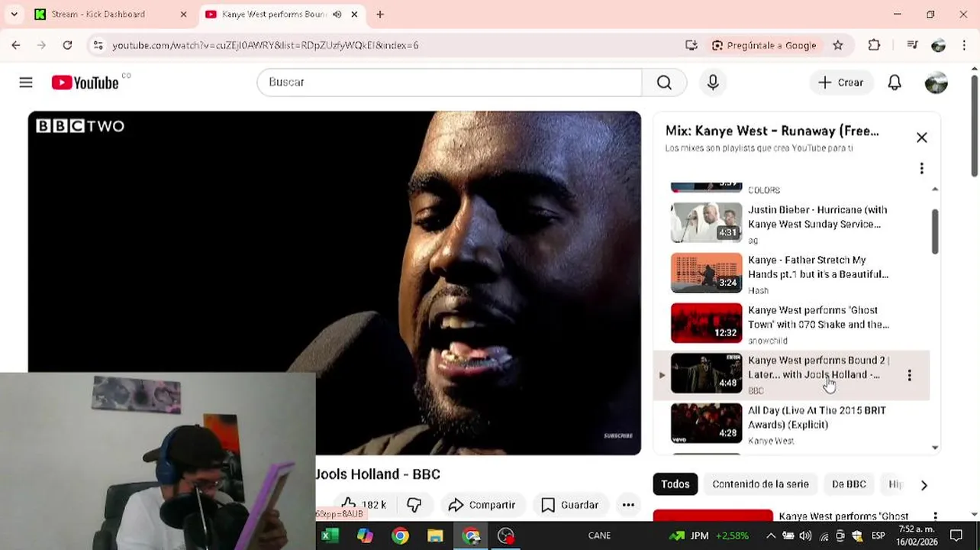Select the Todos filter chip
Screen dimensions: 980x550
675,484
